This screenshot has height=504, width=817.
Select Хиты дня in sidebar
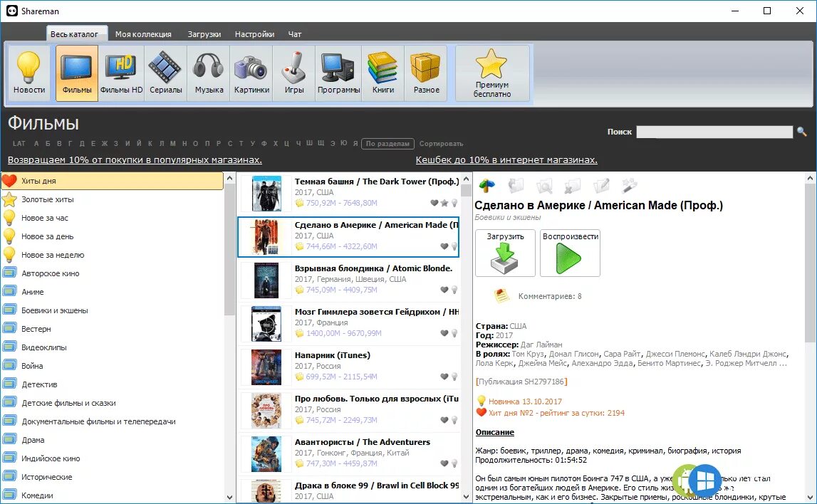112,181
